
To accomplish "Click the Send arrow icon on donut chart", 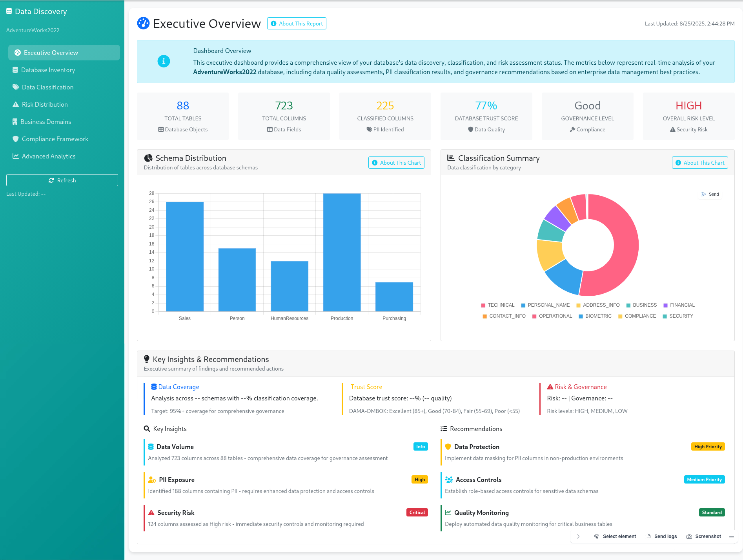I will [704, 194].
